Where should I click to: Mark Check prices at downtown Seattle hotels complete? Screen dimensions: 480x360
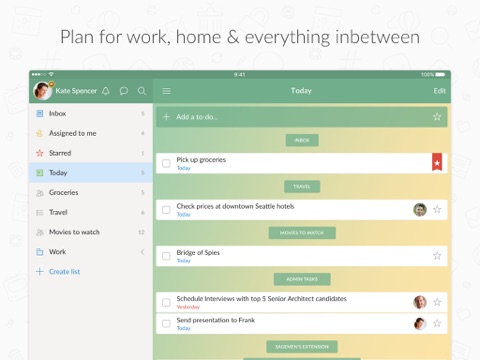pyautogui.click(x=166, y=210)
